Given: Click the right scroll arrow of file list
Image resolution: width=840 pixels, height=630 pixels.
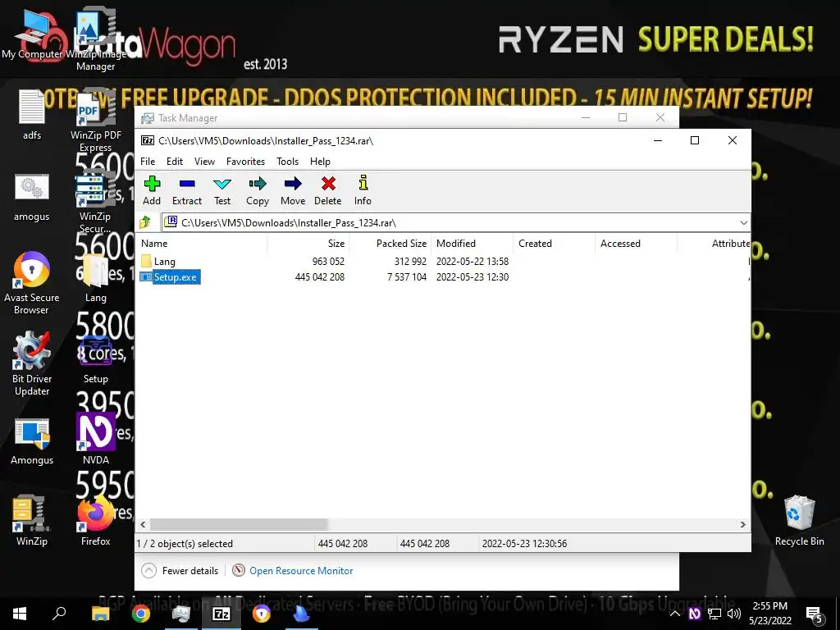Looking at the screenshot, I should pyautogui.click(x=742, y=524).
